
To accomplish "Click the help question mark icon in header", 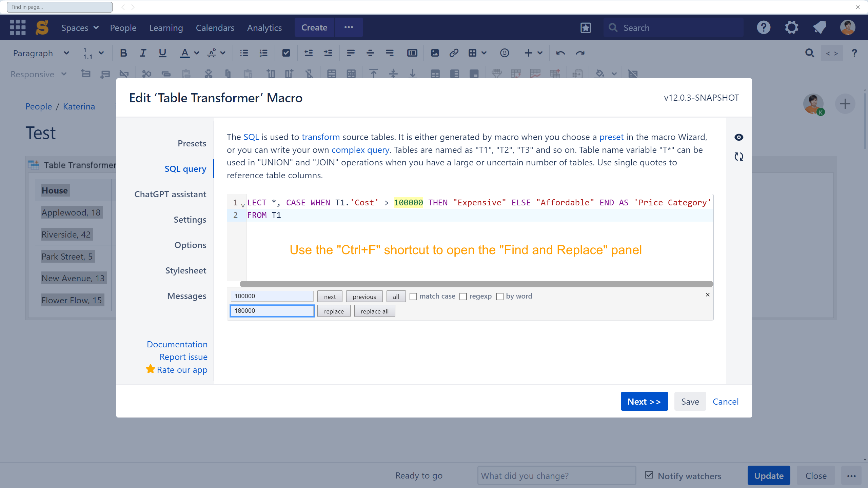I will [x=764, y=27].
